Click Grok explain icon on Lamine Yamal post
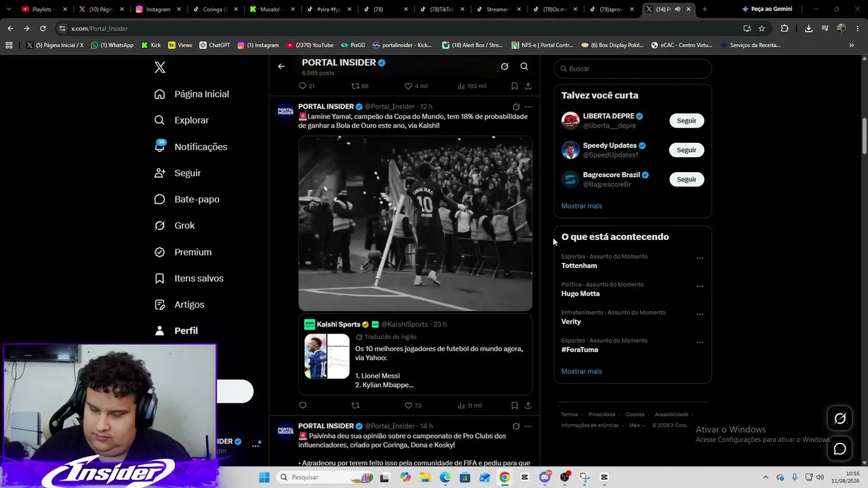This screenshot has height=488, width=868. (516, 107)
